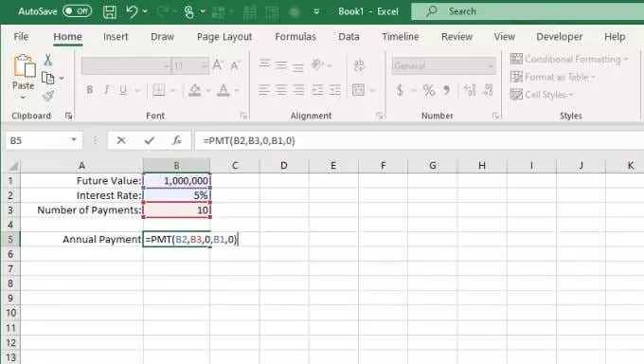Click the Wrap Text icon
This screenshot has height=364, width=644.
pyautogui.click(x=359, y=65)
